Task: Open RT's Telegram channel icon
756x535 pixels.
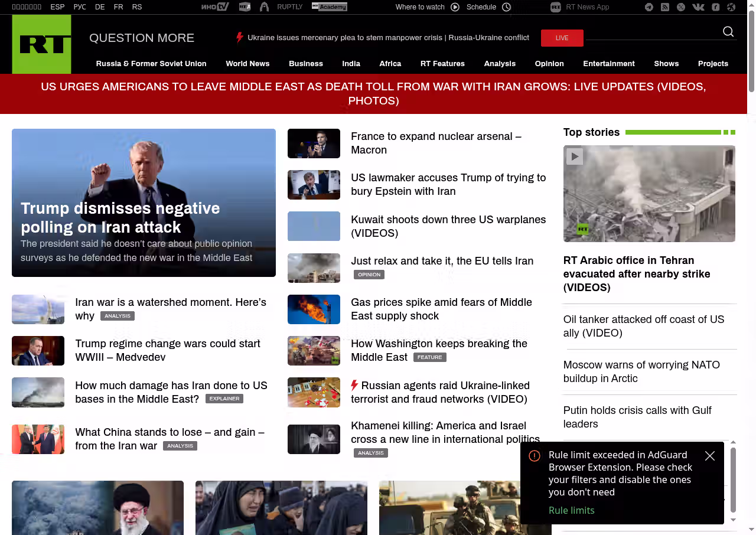Action: click(x=649, y=7)
